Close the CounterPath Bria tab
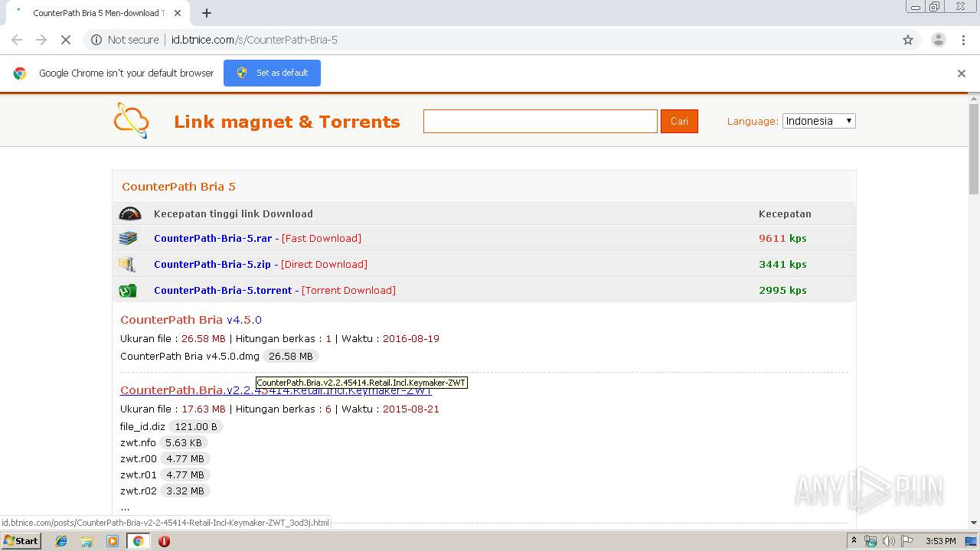Image resolution: width=980 pixels, height=551 pixels. (178, 13)
